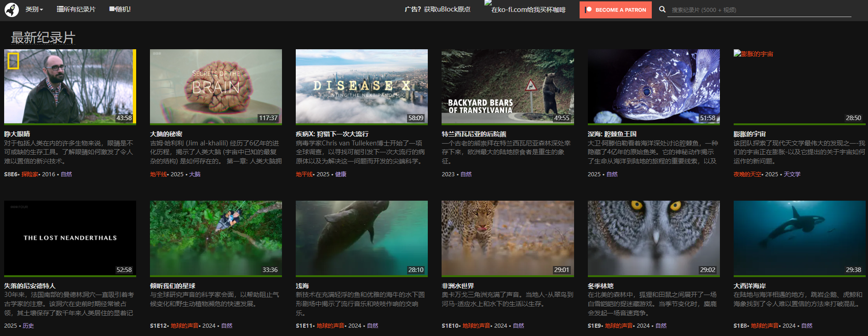Open the Backyard Bears of Transylvania thumbnail

pos(507,86)
